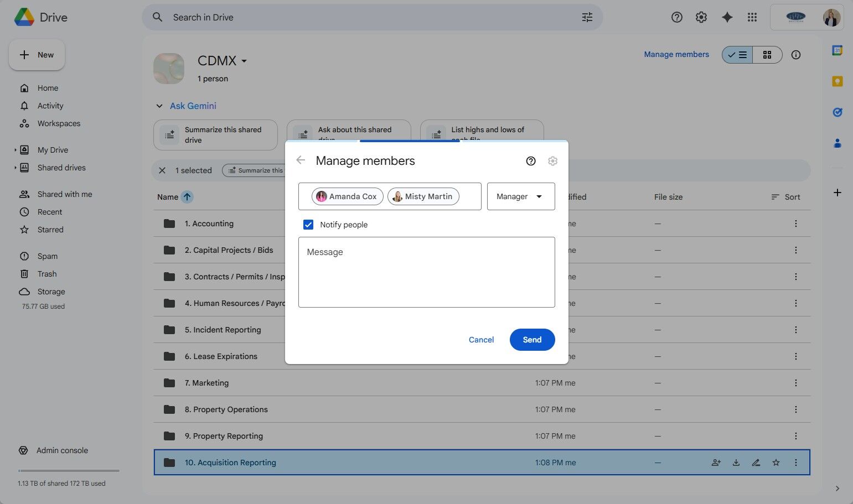
Task: Select the list layout view toggle
Action: point(737,55)
